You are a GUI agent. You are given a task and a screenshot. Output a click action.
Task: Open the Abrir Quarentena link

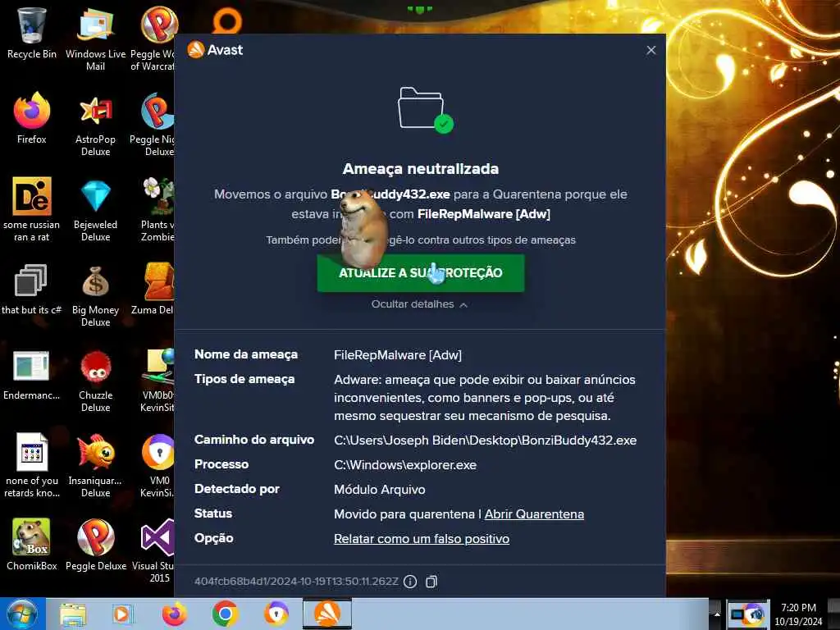[534, 514]
